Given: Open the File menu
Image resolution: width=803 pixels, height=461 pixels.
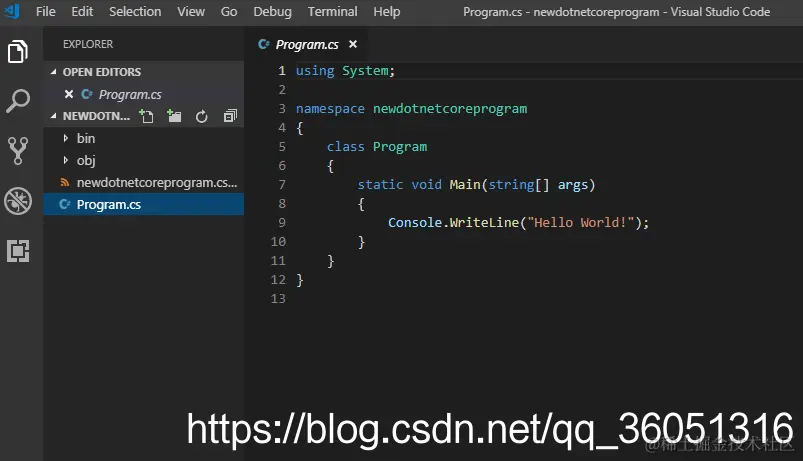Looking at the screenshot, I should [46, 11].
